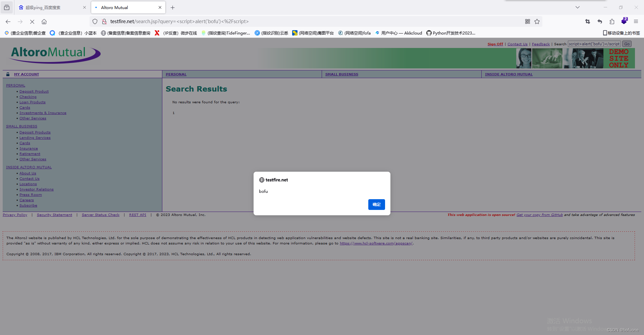Click the Sign Off link
The width and height of the screenshot is (644, 335).
click(495, 44)
